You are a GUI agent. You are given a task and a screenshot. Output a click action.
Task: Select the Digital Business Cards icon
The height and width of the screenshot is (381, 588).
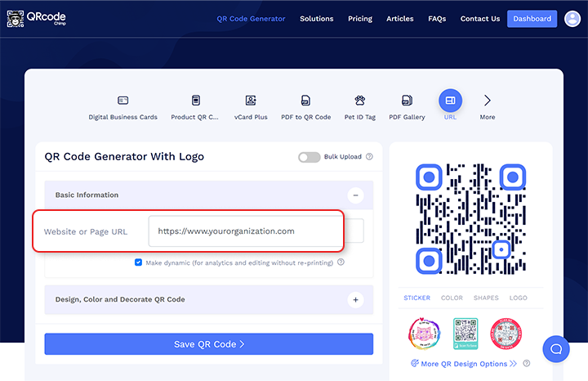(x=122, y=101)
